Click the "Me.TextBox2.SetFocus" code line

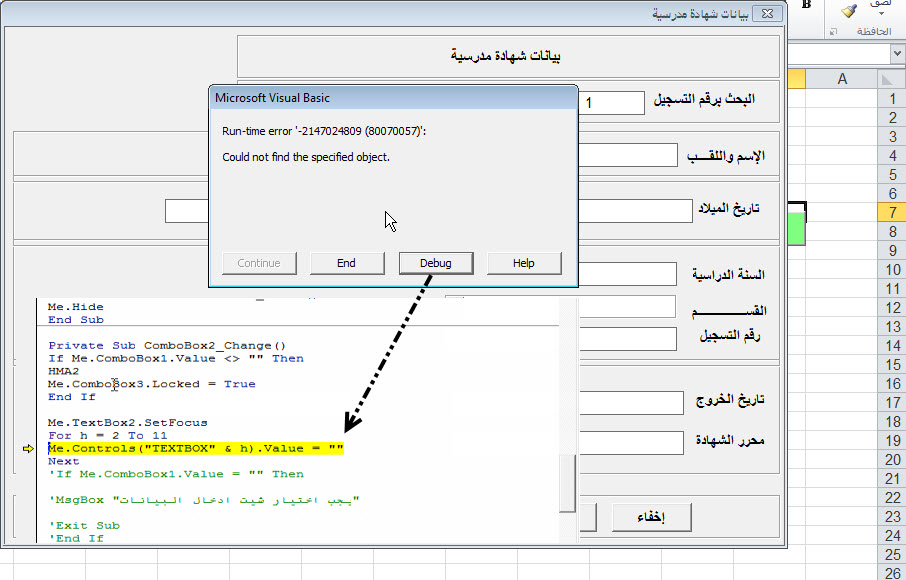(128, 423)
